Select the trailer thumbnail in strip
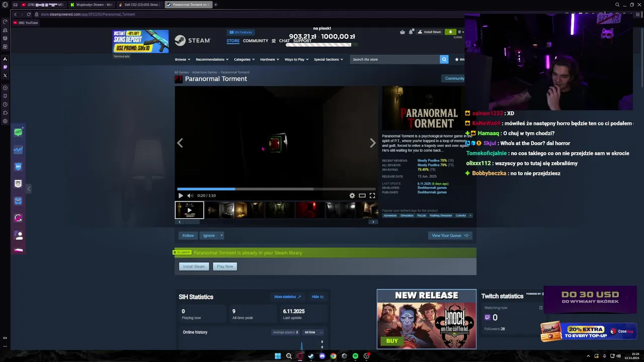 pos(189,210)
